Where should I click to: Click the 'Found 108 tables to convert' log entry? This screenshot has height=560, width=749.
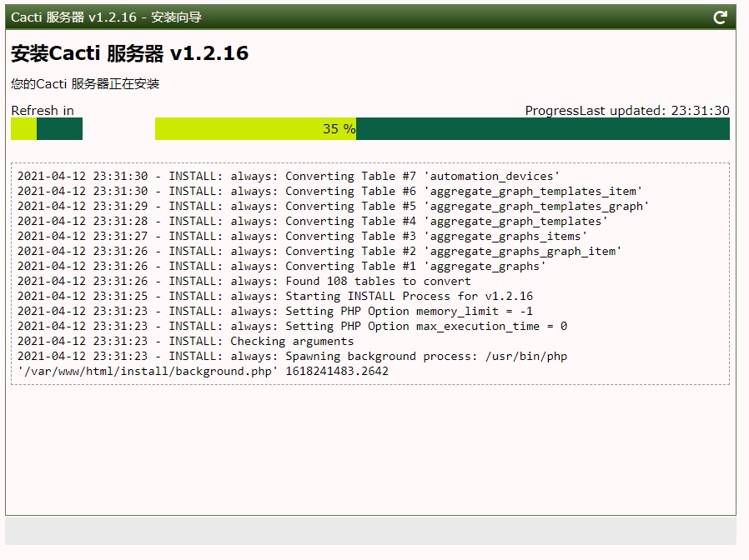point(244,282)
